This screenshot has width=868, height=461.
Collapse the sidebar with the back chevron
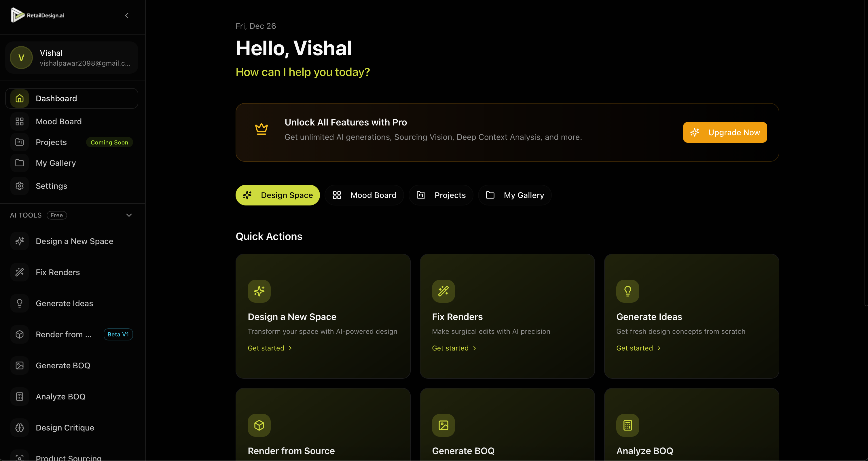tap(127, 15)
